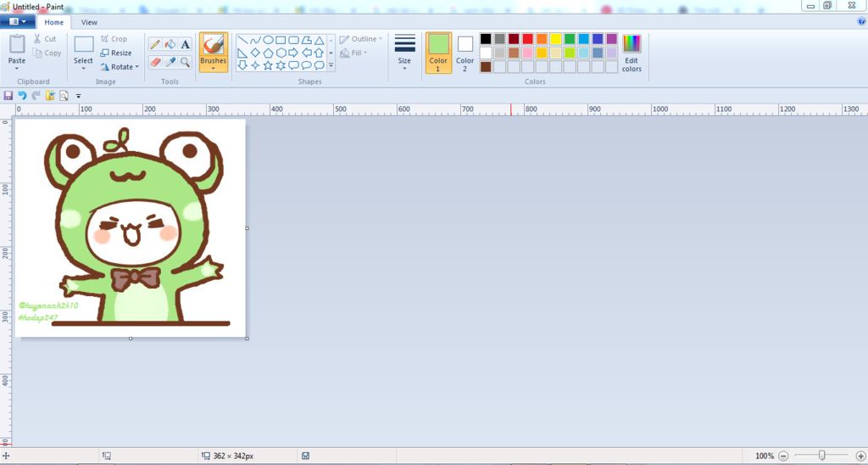Open the Paint Help icon
The image size is (868, 465).
click(861, 21)
